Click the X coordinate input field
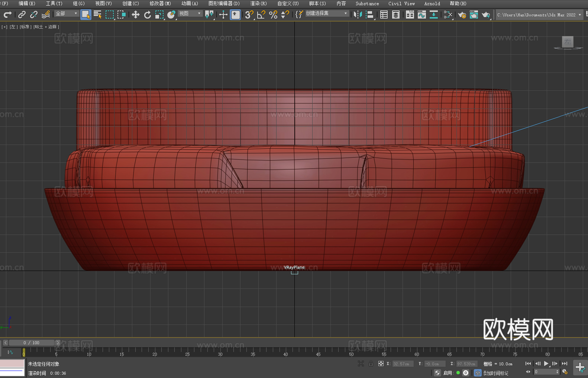Screen dimensions: 588x378 [403, 364]
